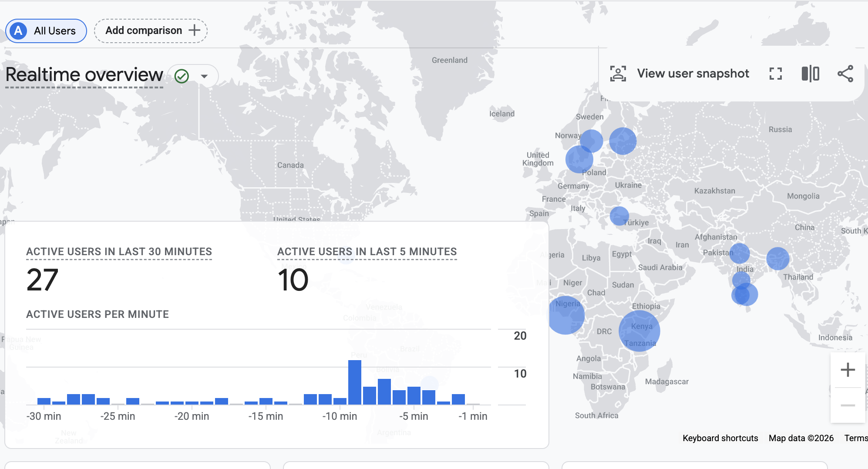Image resolution: width=868 pixels, height=469 pixels.
Task: Open Keyboard shortcuts link
Action: 720,438
